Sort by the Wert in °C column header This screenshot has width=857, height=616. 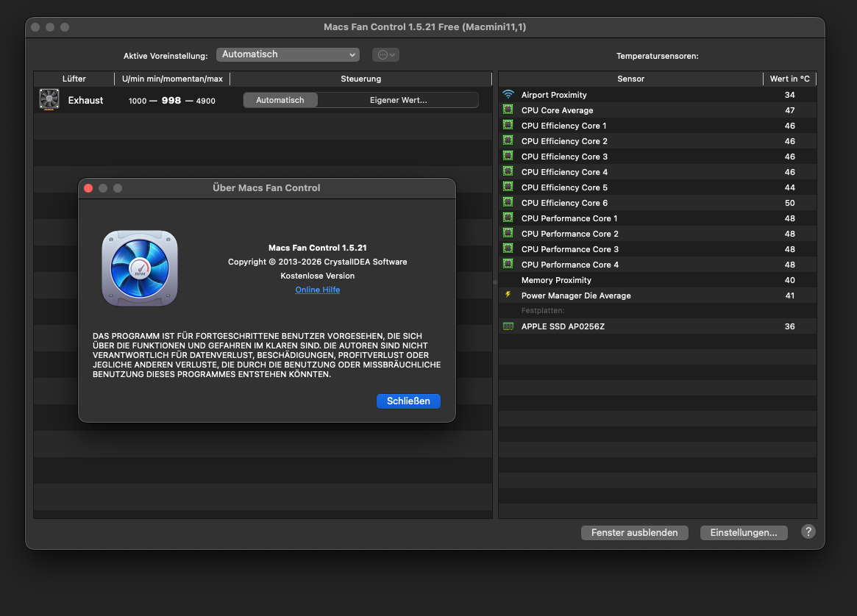point(790,79)
